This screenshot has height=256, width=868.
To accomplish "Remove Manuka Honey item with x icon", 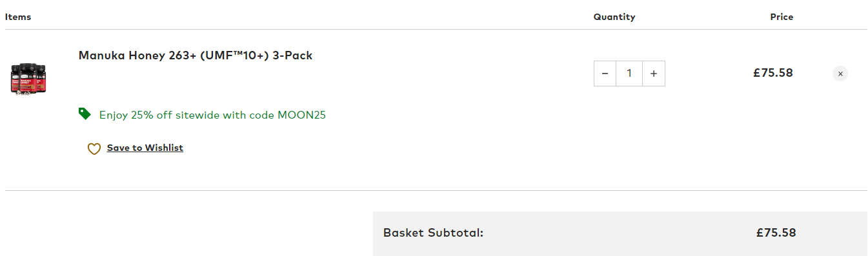I will coord(840,74).
